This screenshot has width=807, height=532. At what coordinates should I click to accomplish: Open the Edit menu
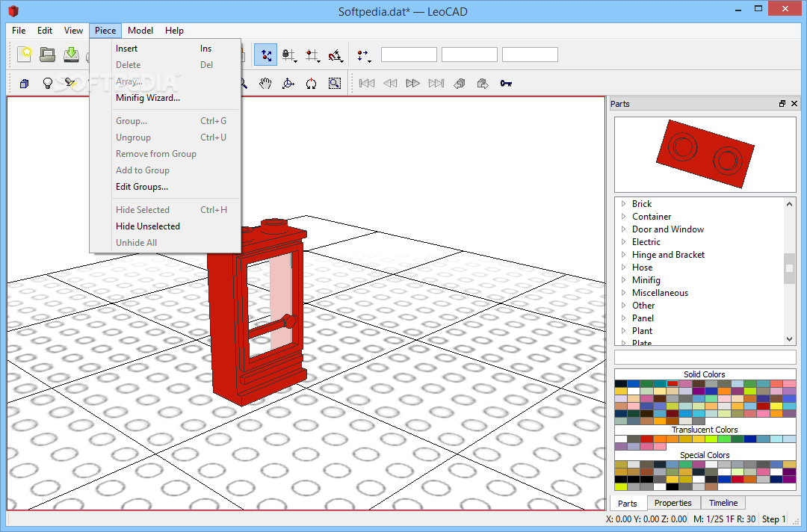click(x=45, y=31)
